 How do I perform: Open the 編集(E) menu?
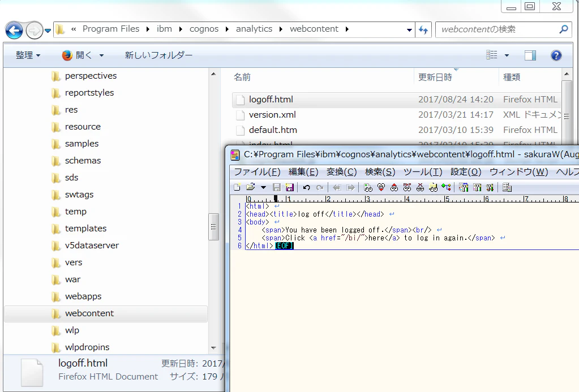303,172
